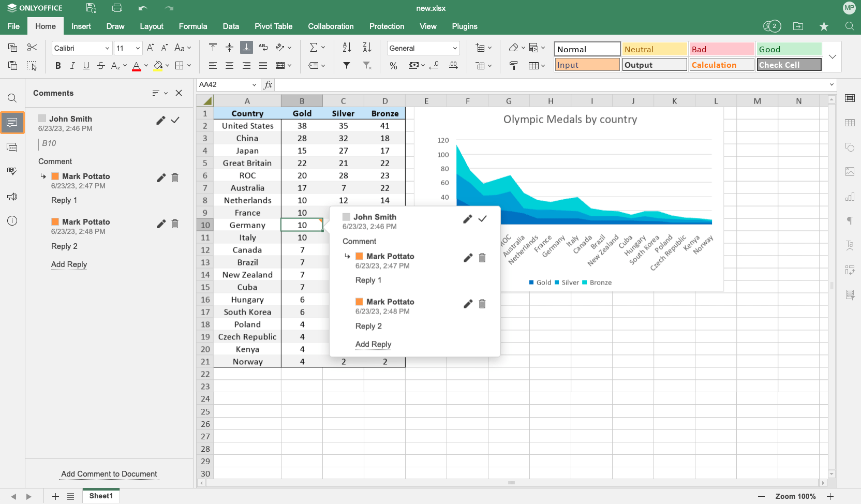This screenshot has width=861, height=504.
Task: Click Wrap Text icon
Action: (x=263, y=48)
